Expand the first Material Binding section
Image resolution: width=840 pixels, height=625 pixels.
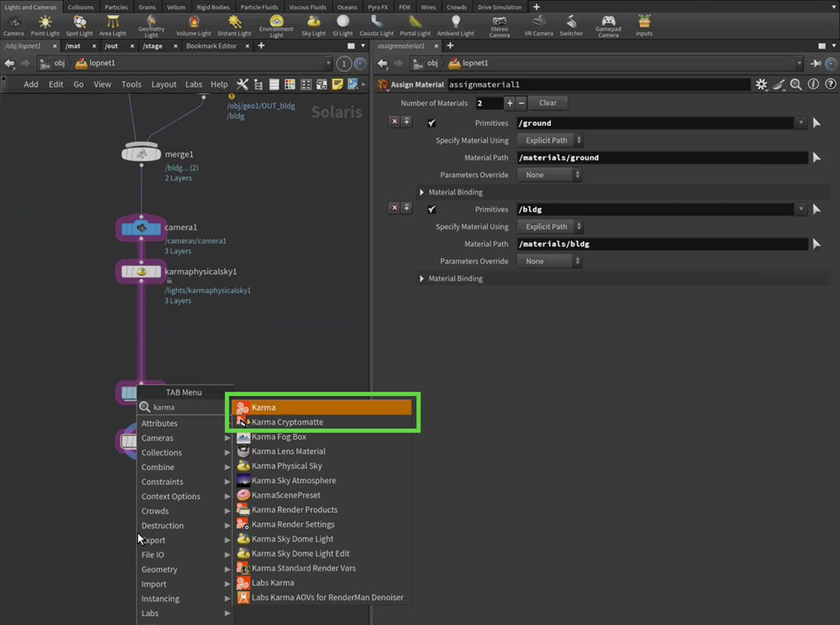tap(422, 192)
